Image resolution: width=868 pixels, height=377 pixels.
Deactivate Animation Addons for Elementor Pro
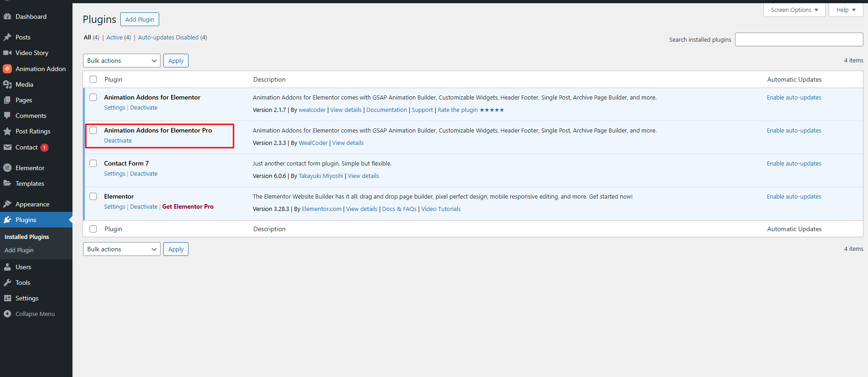(118, 141)
